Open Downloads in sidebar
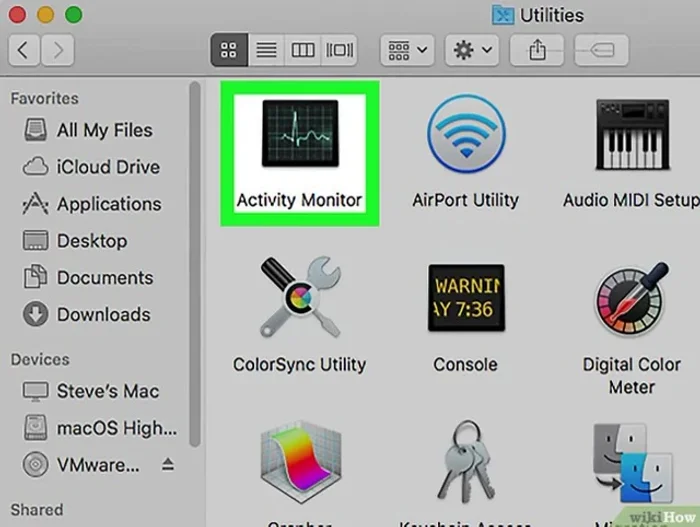Image resolution: width=700 pixels, height=527 pixels. click(87, 314)
